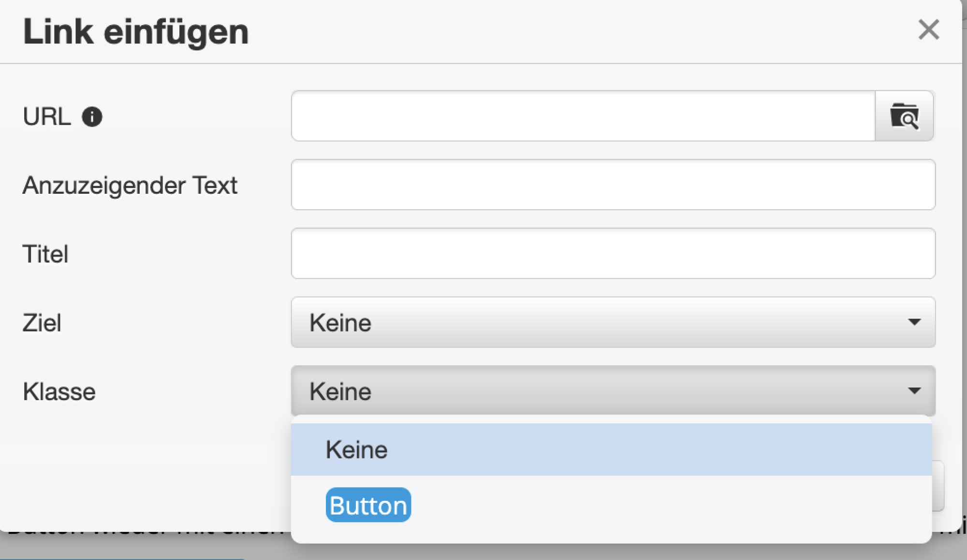Click the Ziel label
This screenshot has width=967, height=560.
[x=42, y=323]
